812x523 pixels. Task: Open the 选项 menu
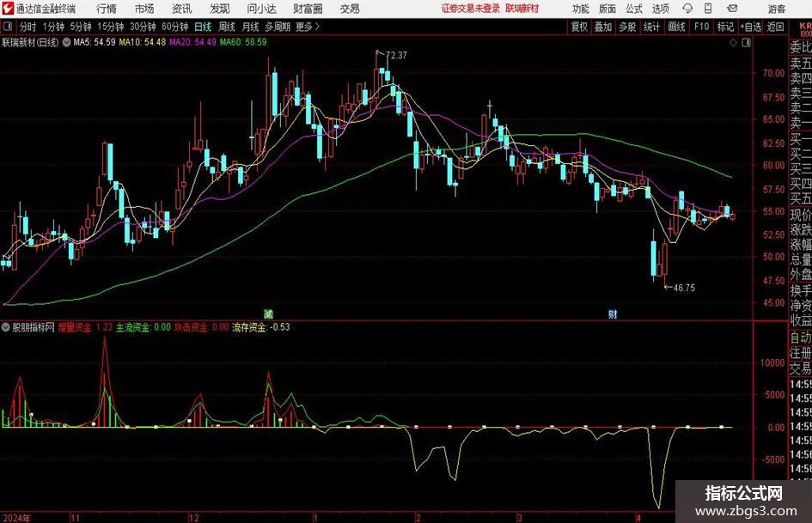pos(660,9)
